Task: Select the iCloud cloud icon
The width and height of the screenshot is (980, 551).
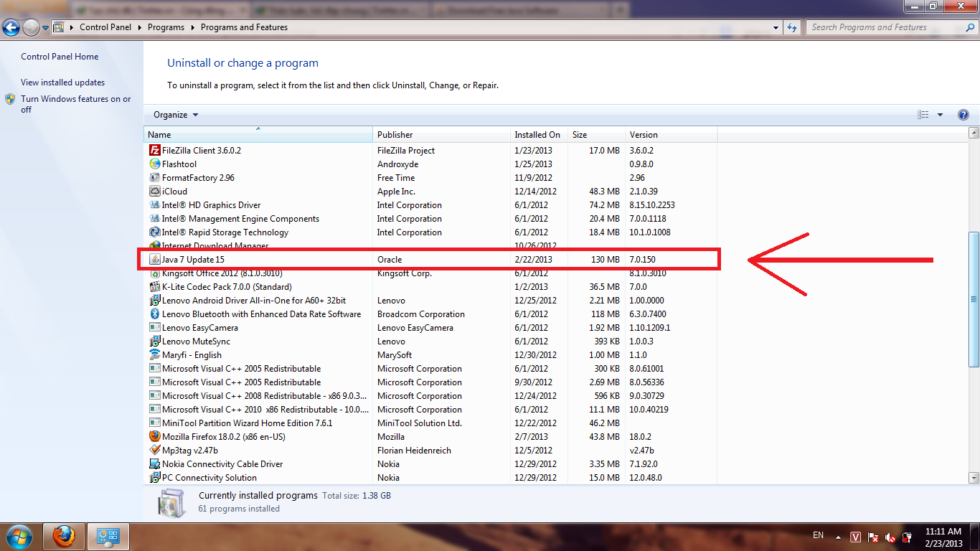Action: 154,192
